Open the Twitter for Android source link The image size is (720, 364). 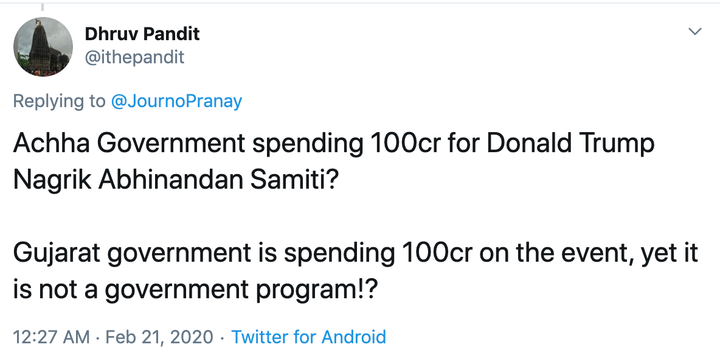click(309, 337)
